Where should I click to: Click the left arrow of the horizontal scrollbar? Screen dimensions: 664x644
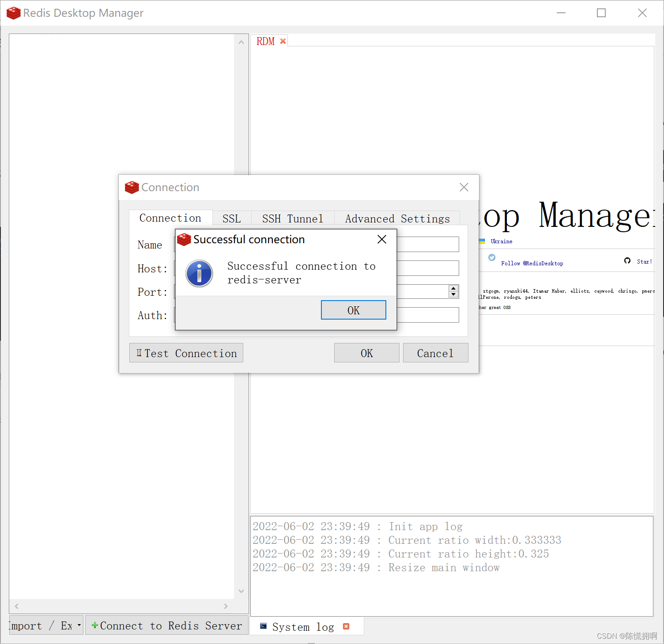click(17, 606)
